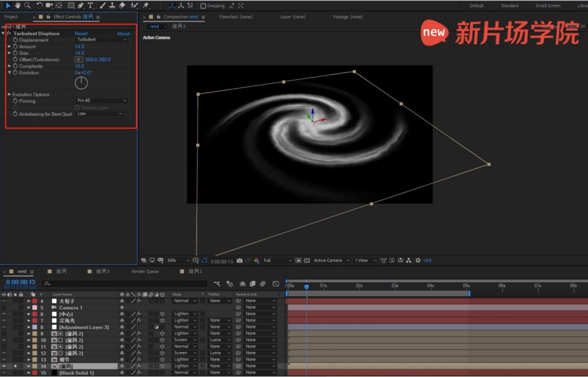Expand the Evolution Options group
Viewport: 588px width, 377px height.
coord(9,95)
